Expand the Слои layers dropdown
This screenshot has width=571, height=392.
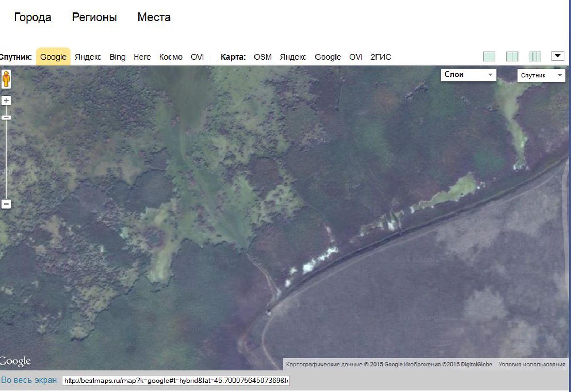[x=468, y=75]
